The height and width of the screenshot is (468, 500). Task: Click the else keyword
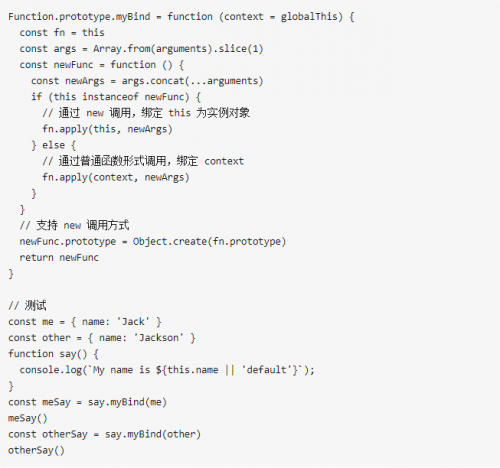[x=53, y=145]
